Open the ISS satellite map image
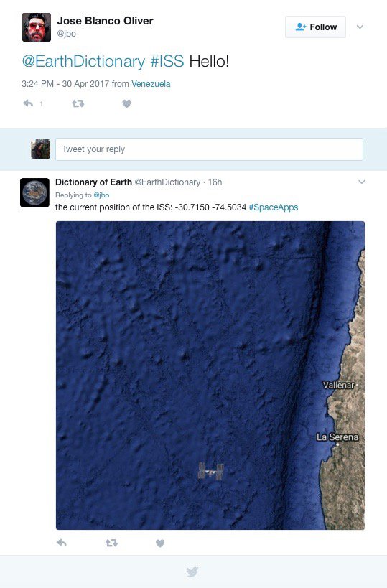 pyautogui.click(x=210, y=375)
